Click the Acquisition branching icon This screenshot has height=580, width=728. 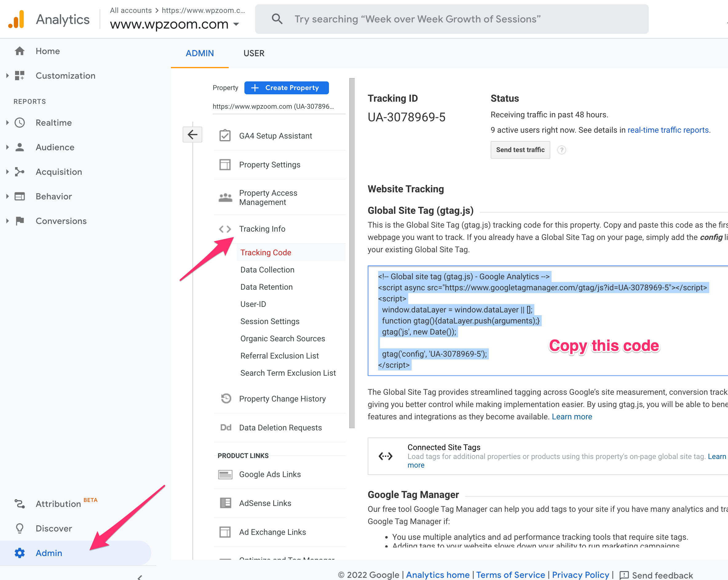(20, 172)
